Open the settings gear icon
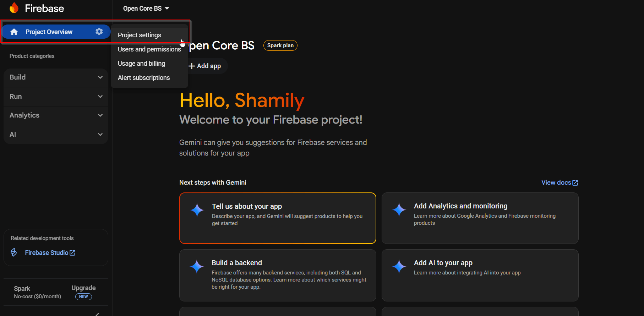644x316 pixels. click(x=99, y=32)
